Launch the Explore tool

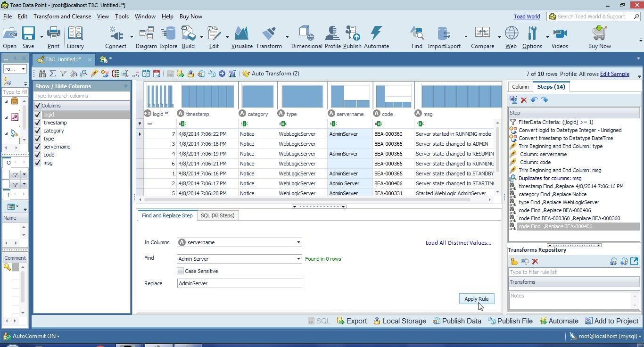[x=168, y=38]
